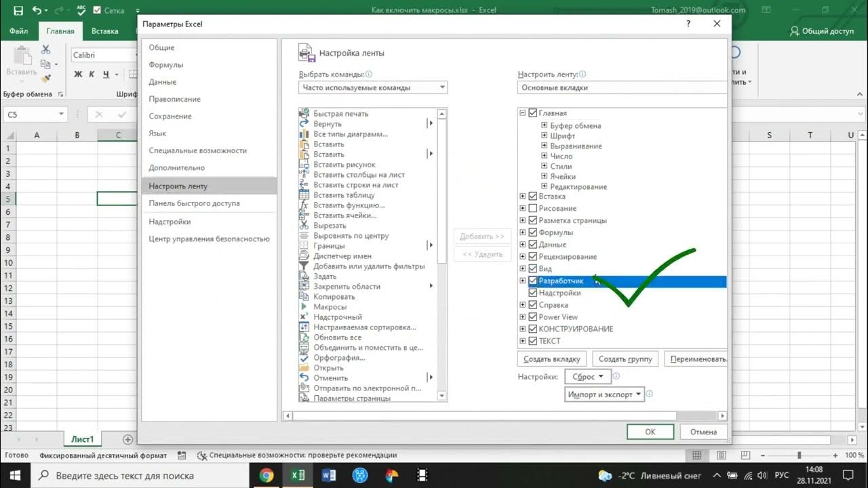Open the Файл ribbon tab

(19, 31)
